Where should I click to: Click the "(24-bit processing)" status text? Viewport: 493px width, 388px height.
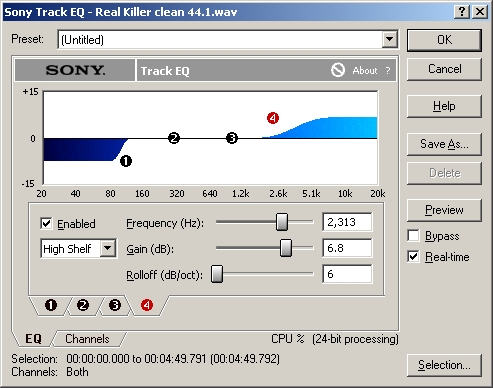click(x=355, y=339)
